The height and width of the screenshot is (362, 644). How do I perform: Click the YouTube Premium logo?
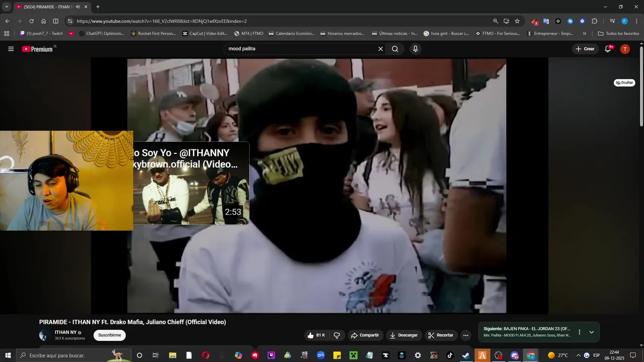point(37,49)
